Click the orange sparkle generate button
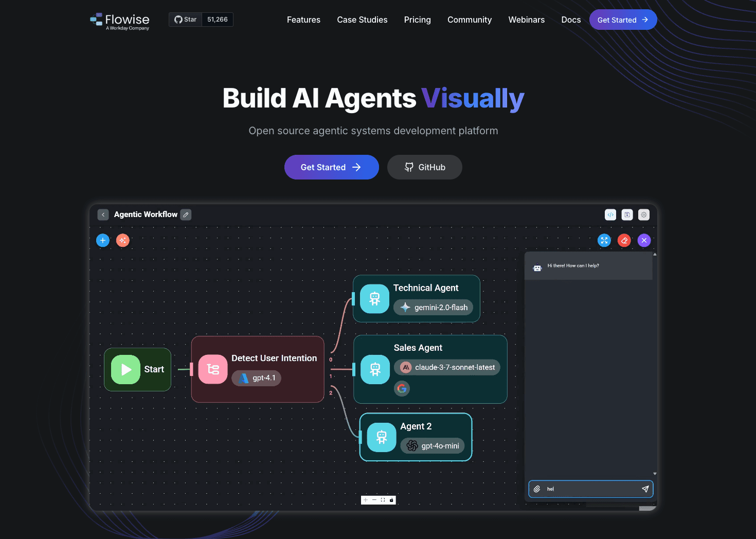756x539 pixels. coord(122,240)
